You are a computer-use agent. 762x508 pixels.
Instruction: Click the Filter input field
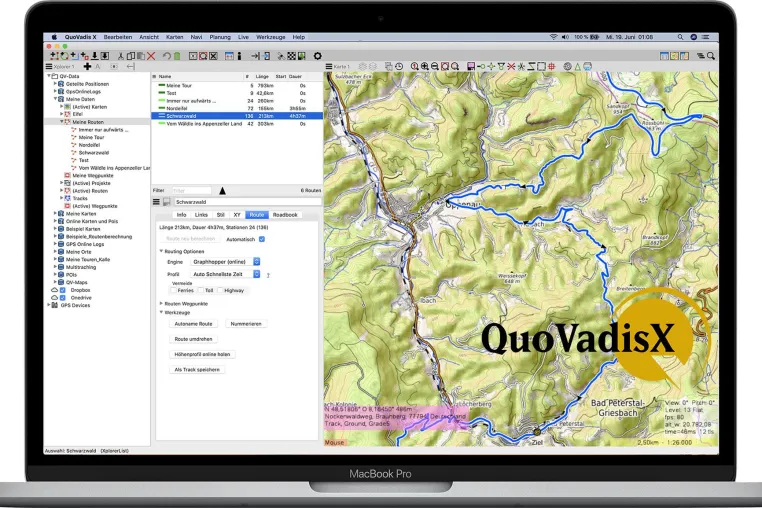pos(191,191)
